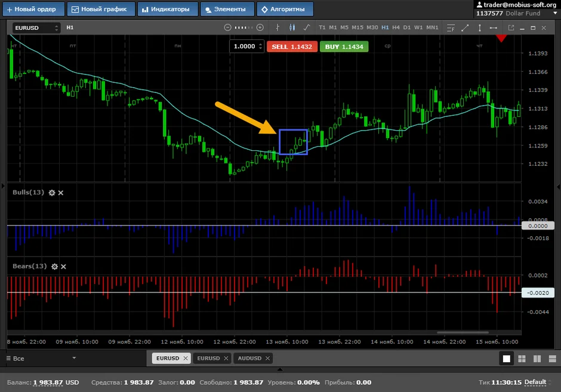Screen dimensions: 561x392
Task: Open the Все filter dropdown
Action: (x=42, y=358)
